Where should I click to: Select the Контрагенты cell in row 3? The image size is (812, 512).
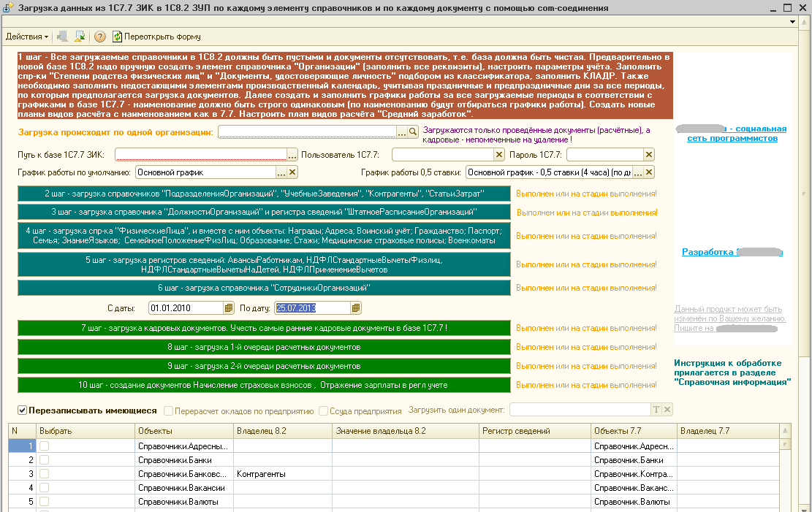point(283,474)
